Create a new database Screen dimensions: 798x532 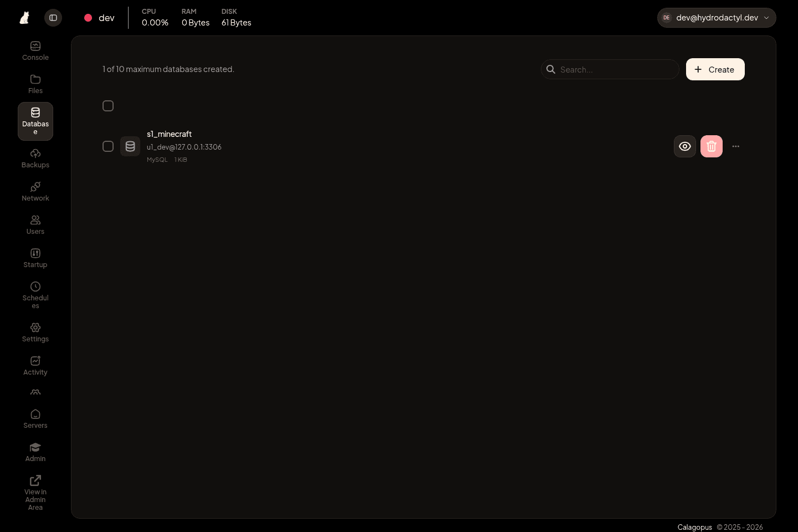[715, 69]
